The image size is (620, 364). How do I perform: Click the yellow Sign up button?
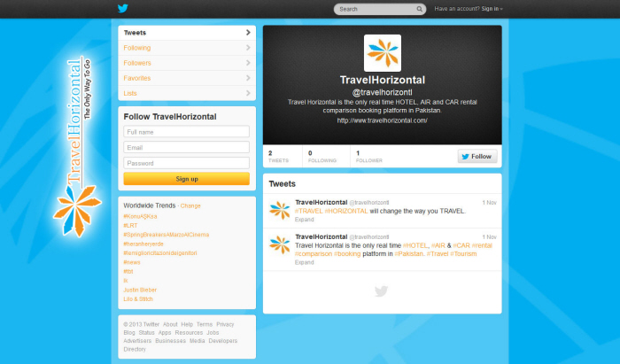coord(186,179)
